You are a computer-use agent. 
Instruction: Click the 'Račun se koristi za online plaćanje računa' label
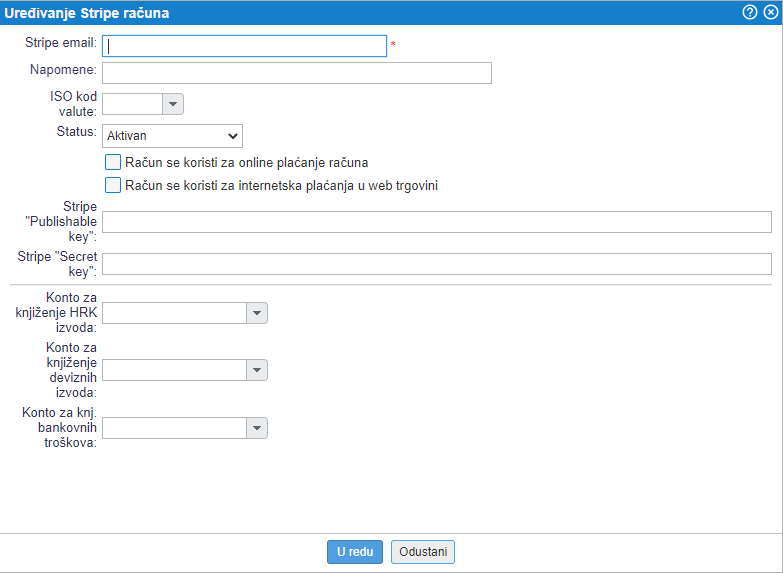[247, 163]
